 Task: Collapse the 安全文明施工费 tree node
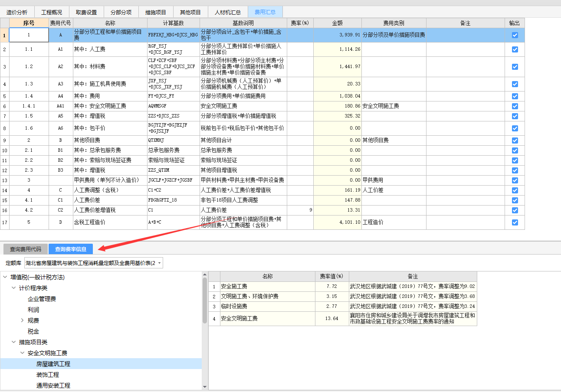(22, 353)
